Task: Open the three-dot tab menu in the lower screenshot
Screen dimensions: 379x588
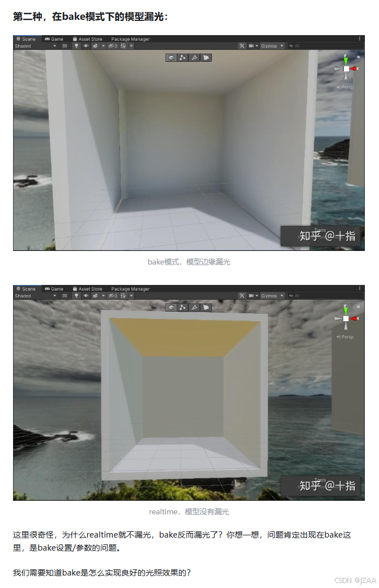Action: pos(360,288)
